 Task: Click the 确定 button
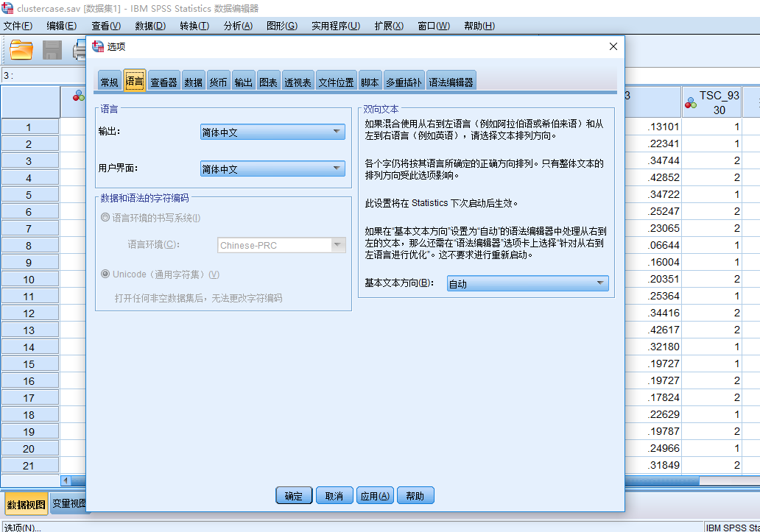pyautogui.click(x=294, y=496)
